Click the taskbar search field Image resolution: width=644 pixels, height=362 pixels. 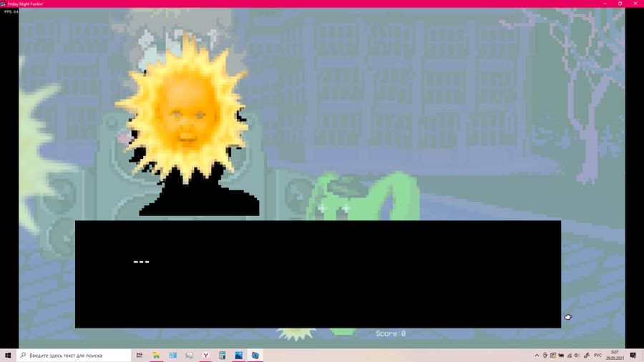click(74, 356)
